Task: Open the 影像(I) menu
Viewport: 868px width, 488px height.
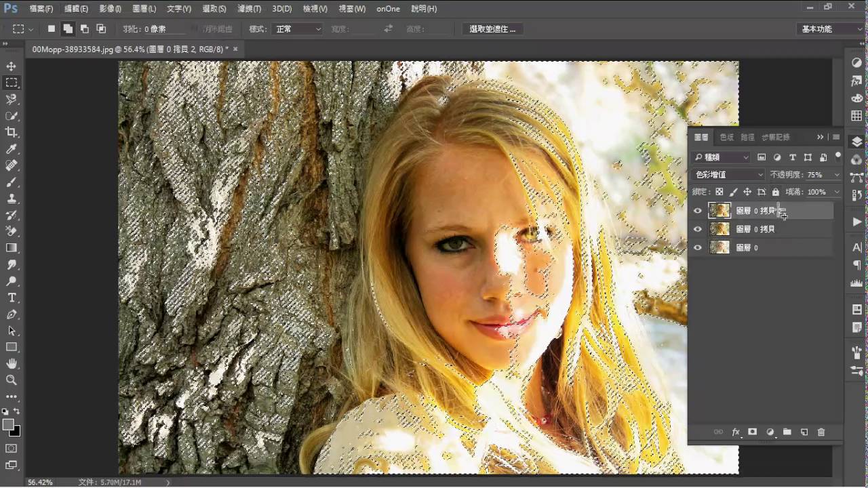Action: tap(110, 9)
